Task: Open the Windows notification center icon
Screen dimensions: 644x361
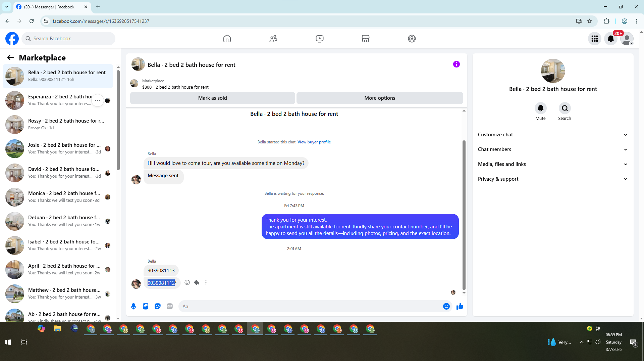Action: click(633, 343)
